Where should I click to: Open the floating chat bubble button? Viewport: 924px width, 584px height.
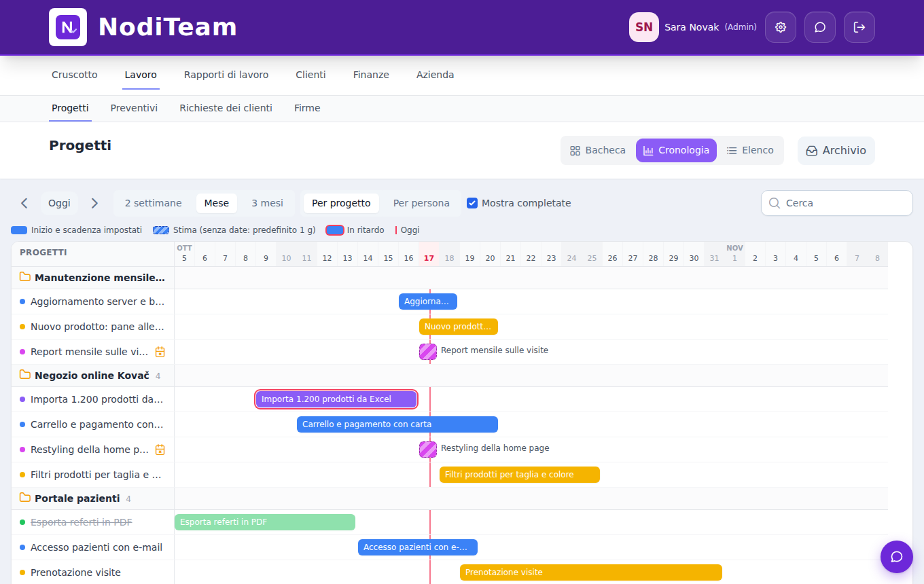(x=897, y=557)
